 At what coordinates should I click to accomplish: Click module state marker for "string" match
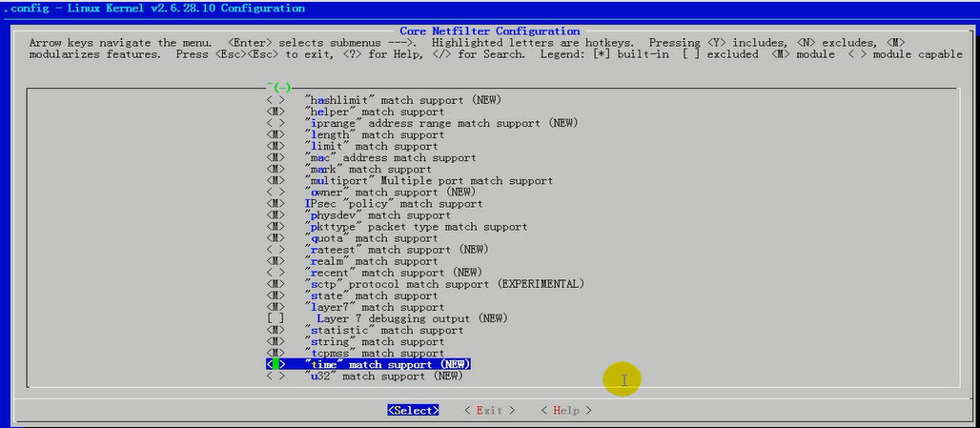coord(276,342)
